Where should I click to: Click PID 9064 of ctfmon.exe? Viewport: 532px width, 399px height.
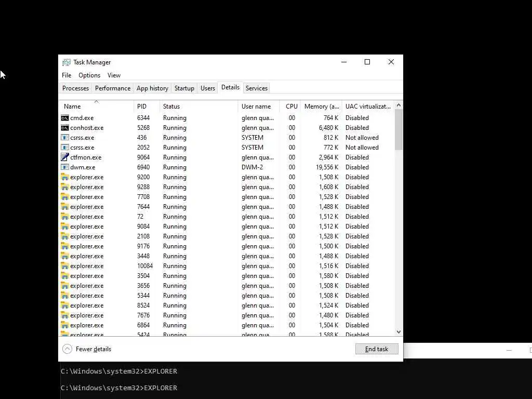(143, 157)
